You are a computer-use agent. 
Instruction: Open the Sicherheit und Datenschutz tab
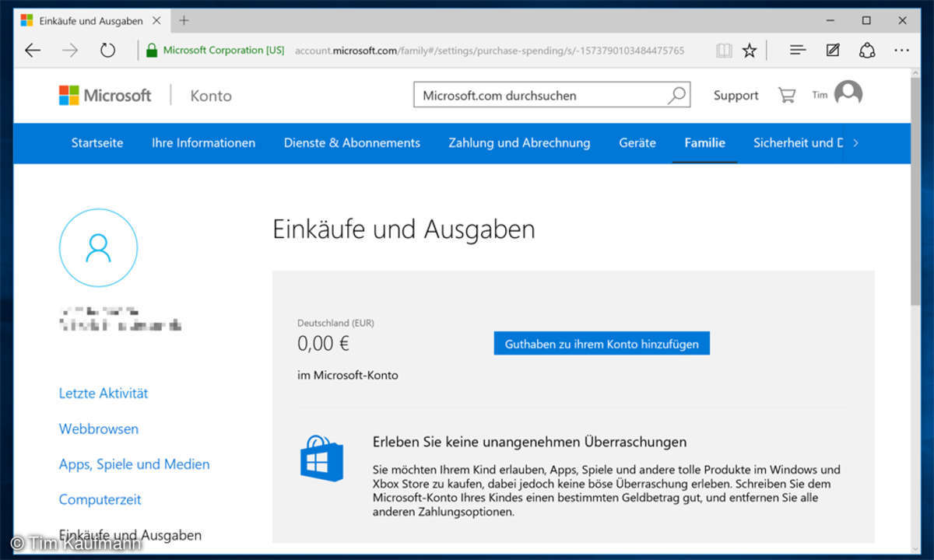click(x=798, y=143)
